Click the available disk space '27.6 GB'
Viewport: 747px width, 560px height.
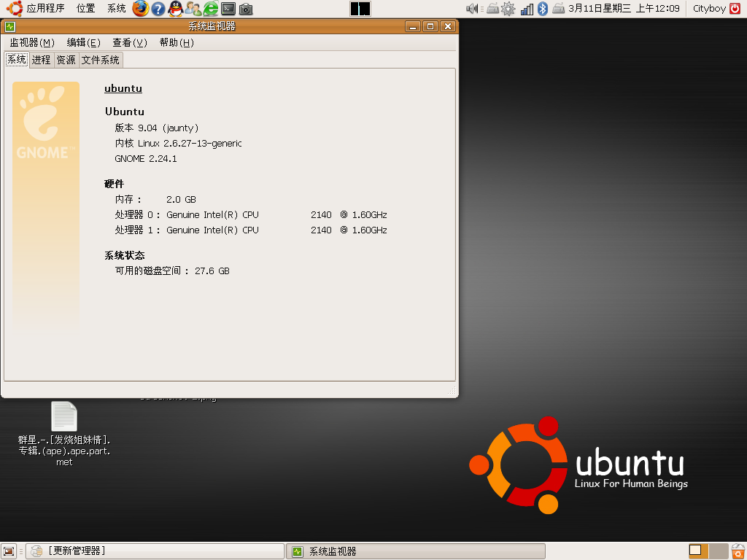[x=212, y=271]
